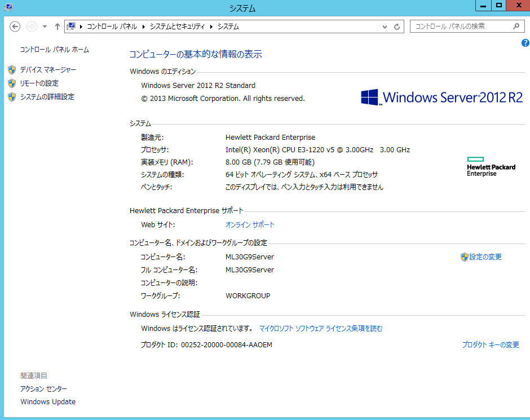Viewport: 530px width, 420px height.
Task: Click 設定の変更 link
Action: pyautogui.click(x=485, y=257)
